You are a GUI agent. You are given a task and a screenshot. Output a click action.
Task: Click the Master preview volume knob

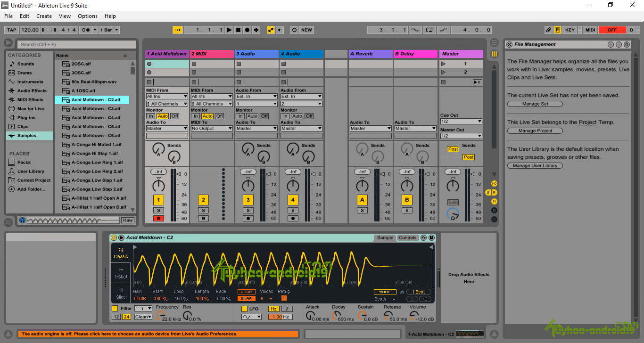453,214
